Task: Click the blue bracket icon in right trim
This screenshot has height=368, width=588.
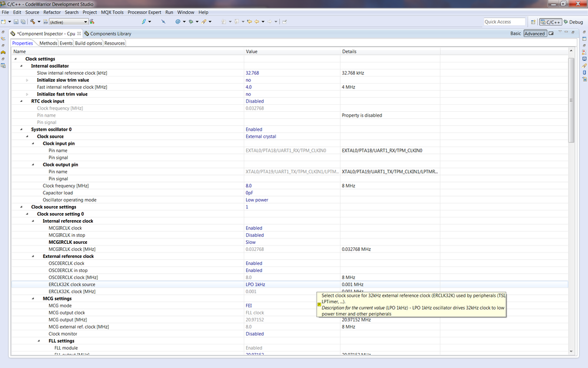Action: pyautogui.click(x=584, y=72)
